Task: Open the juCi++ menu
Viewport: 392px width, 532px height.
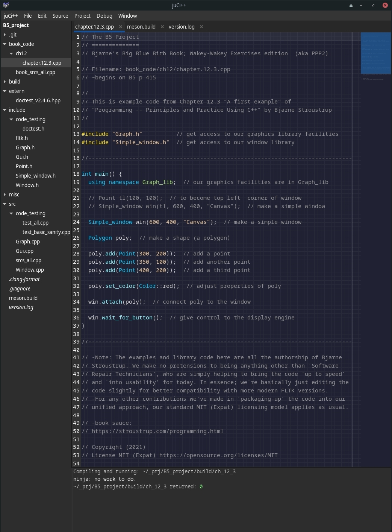Action: 11,16
